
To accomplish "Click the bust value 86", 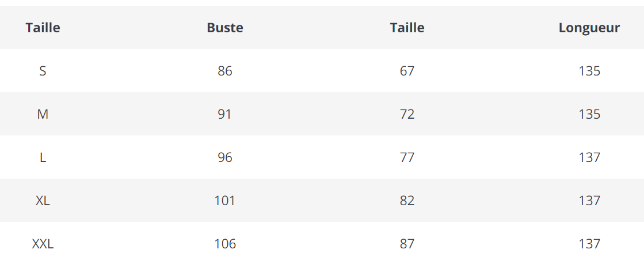I will point(225,71).
